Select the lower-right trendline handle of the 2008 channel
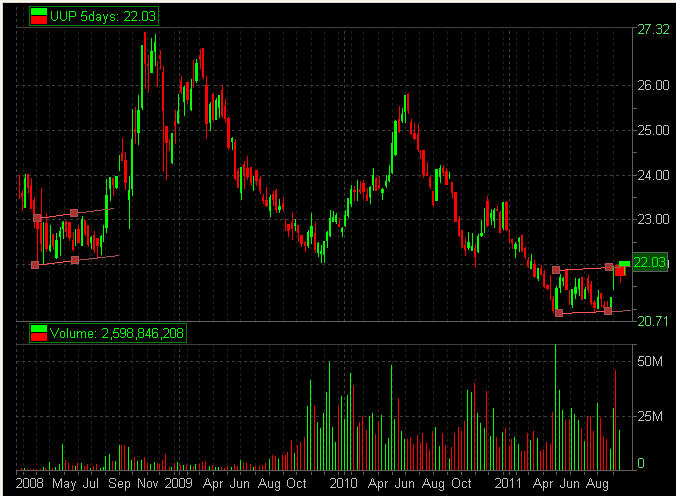This screenshot has height=496, width=676. tap(75, 260)
